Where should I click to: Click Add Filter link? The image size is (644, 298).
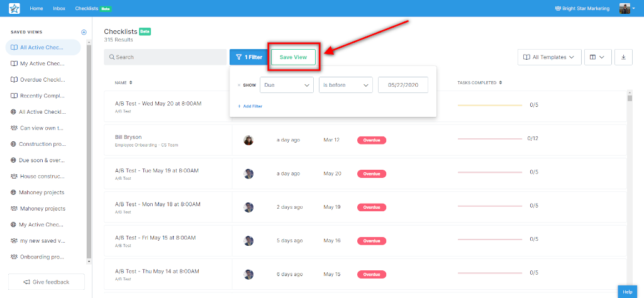250,106
